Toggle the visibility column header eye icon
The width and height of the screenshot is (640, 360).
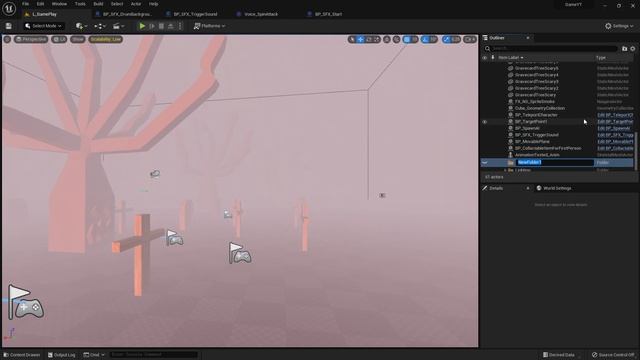coord(484,58)
